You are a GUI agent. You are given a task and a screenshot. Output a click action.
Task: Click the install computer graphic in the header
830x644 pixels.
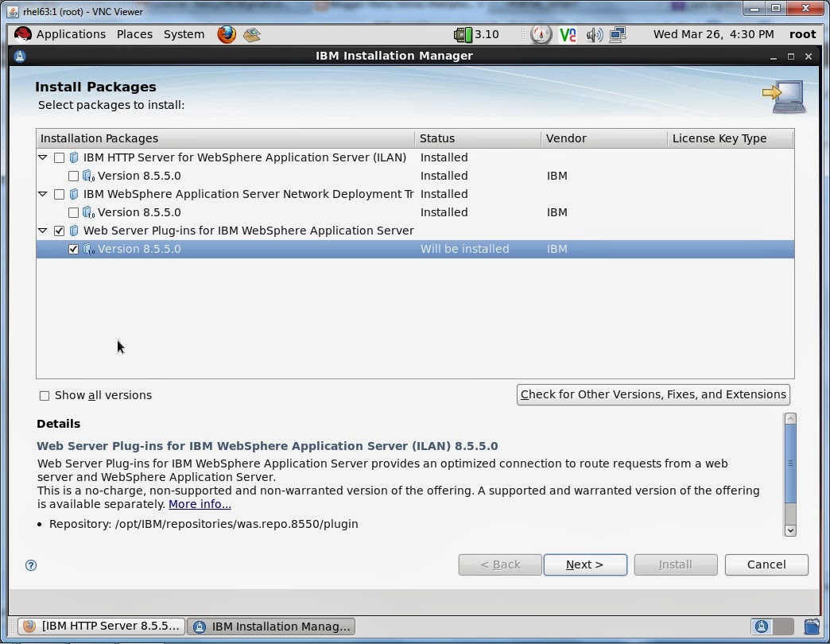pos(783,95)
